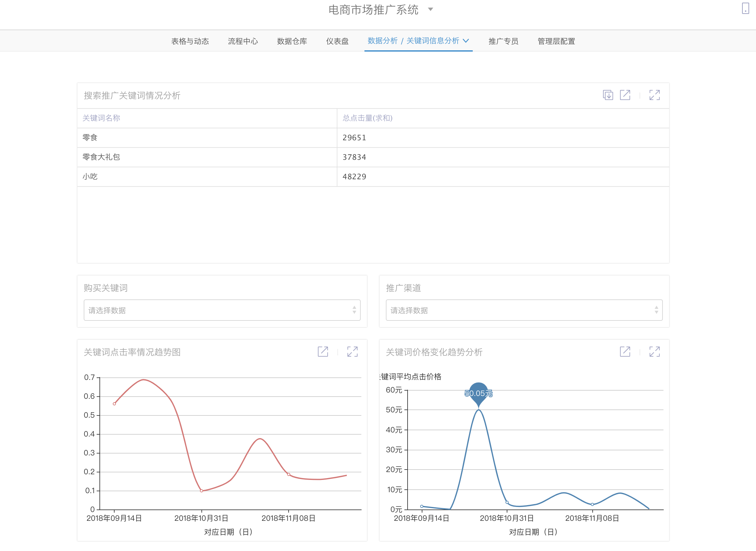Go to the 仪表盘 tab
The image size is (756, 551).
coord(337,41)
